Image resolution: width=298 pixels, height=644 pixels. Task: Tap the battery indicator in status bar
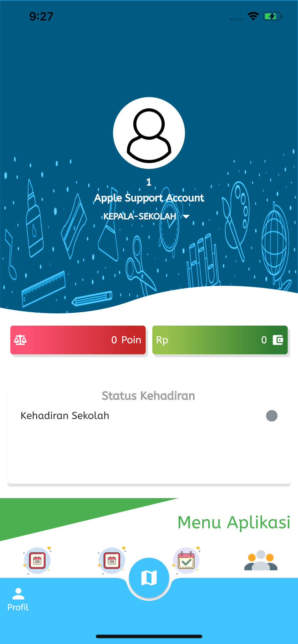pyautogui.click(x=273, y=16)
